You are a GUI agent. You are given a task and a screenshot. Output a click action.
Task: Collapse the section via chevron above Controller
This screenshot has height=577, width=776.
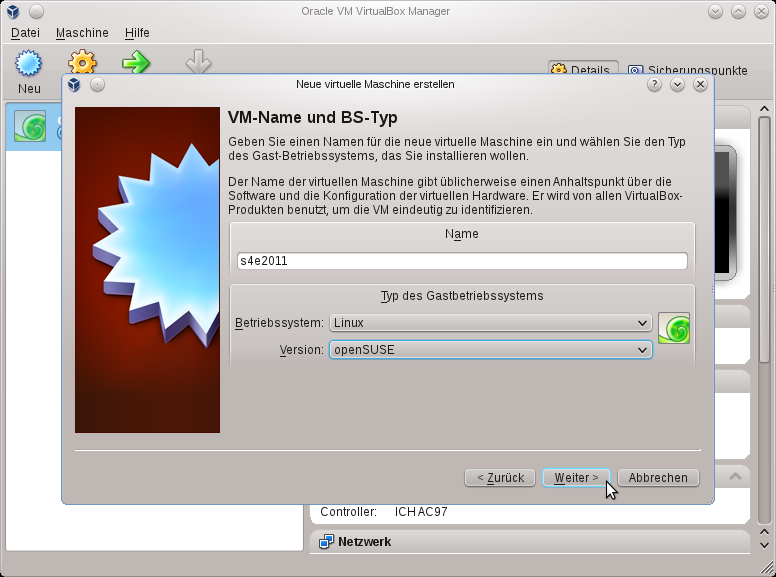click(735, 477)
